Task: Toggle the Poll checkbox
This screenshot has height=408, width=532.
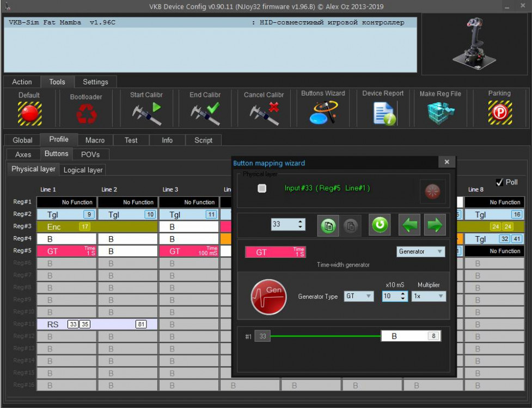Action: click(x=499, y=182)
